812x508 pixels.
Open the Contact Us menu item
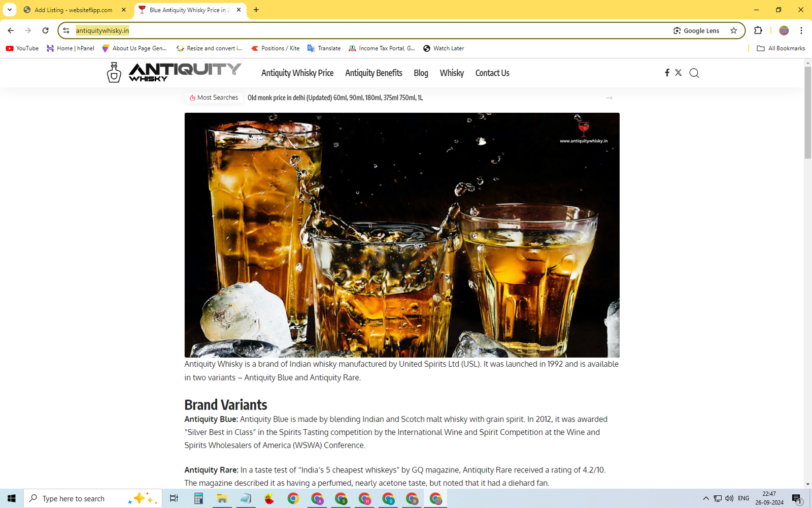492,73
